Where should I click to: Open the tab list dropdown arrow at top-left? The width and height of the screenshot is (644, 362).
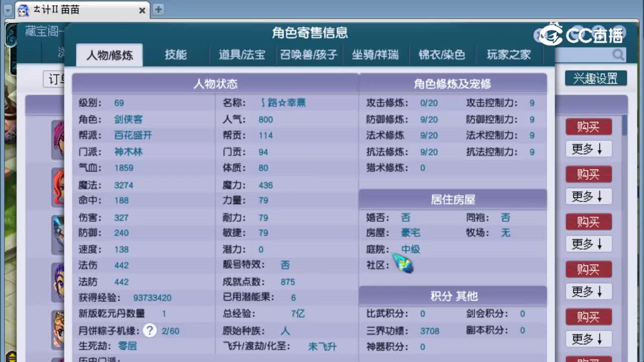(x=8, y=10)
